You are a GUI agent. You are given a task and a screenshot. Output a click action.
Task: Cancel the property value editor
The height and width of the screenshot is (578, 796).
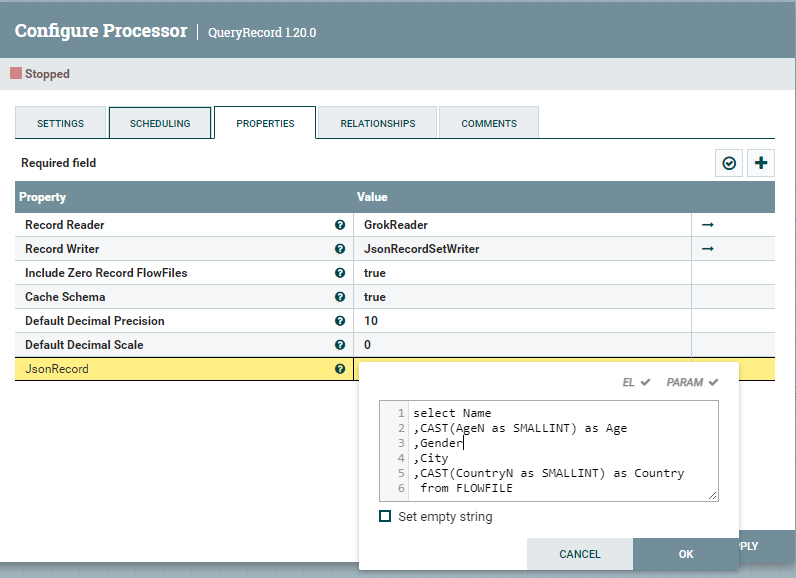click(x=580, y=554)
